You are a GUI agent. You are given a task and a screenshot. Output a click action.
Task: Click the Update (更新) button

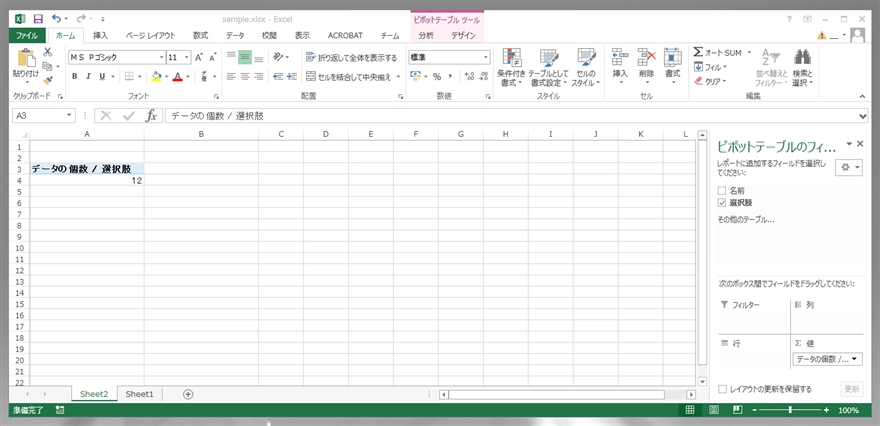point(852,389)
